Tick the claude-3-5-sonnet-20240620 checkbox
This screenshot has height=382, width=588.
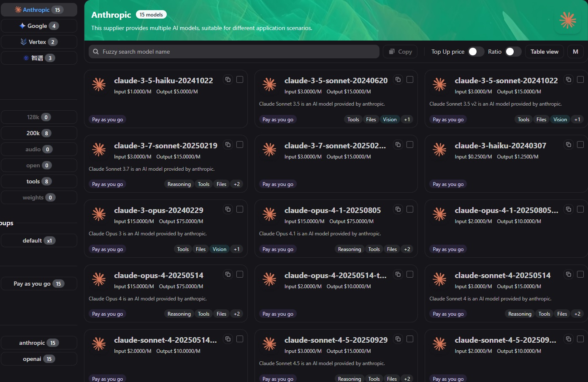tap(410, 79)
